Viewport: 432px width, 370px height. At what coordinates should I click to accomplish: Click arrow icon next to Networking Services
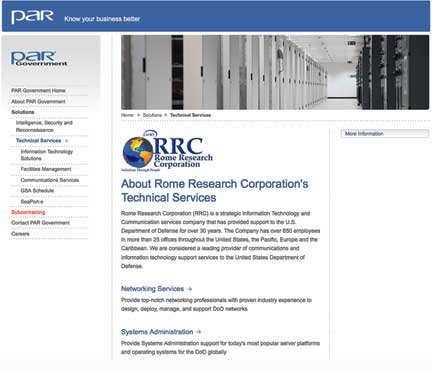(x=190, y=289)
